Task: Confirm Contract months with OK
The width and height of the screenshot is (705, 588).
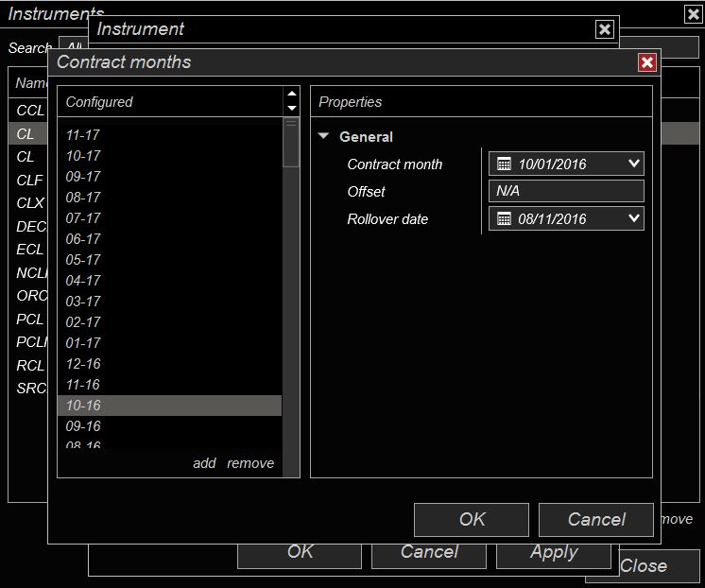Action: click(x=472, y=520)
